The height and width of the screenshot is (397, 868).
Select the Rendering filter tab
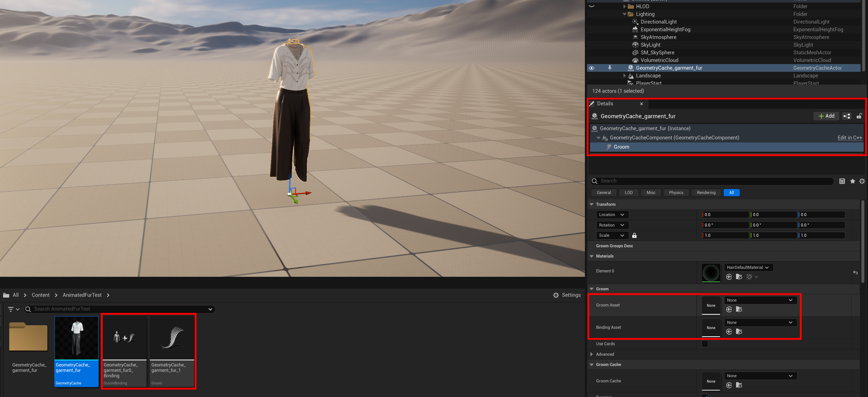tap(706, 193)
